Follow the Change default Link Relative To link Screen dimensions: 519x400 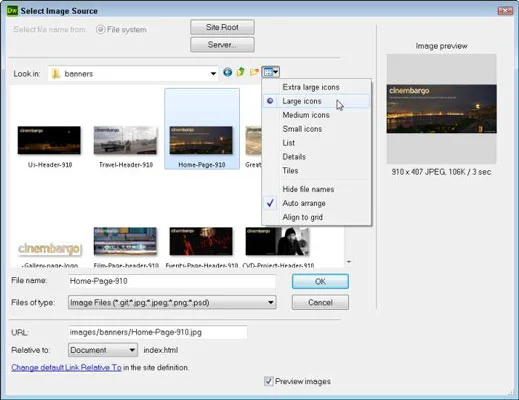66,367
